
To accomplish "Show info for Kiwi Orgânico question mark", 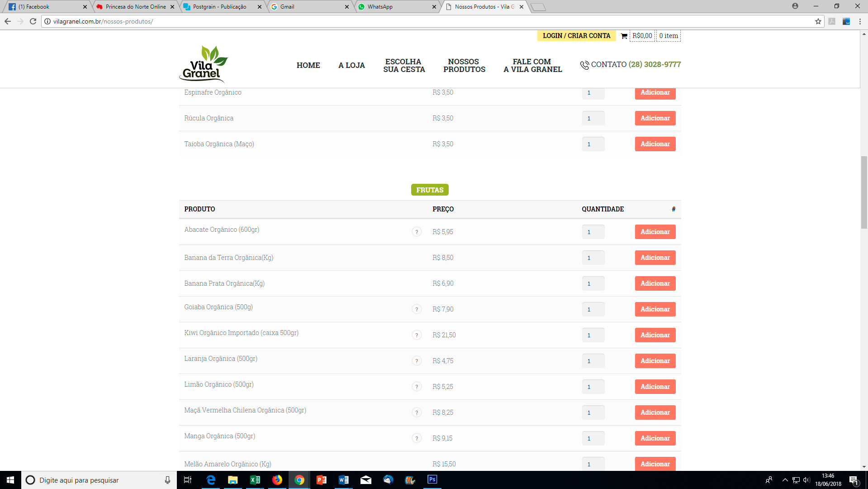I will pos(417,335).
